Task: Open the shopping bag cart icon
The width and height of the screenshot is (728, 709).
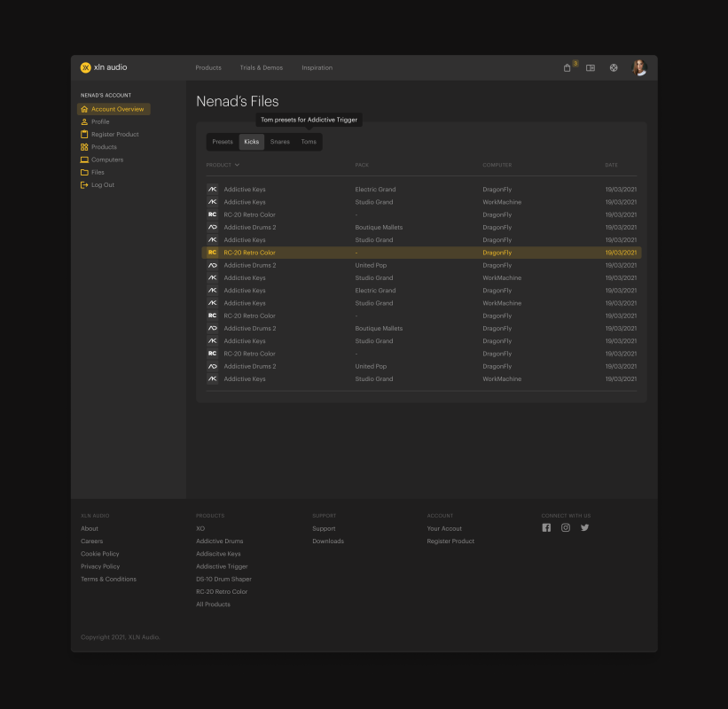Action: coord(568,68)
